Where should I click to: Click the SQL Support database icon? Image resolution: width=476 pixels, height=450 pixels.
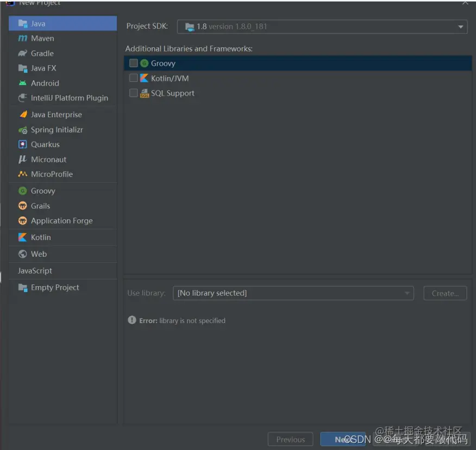click(x=145, y=93)
